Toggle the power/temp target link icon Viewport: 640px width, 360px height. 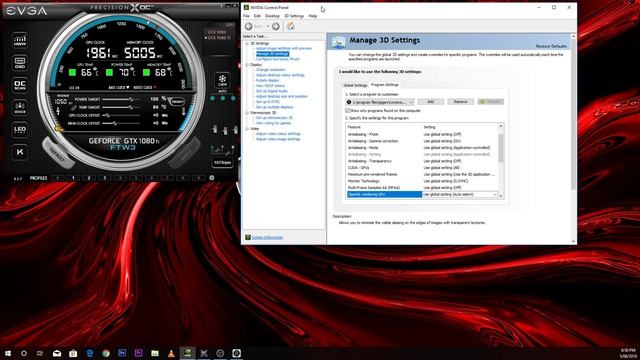click(x=73, y=108)
